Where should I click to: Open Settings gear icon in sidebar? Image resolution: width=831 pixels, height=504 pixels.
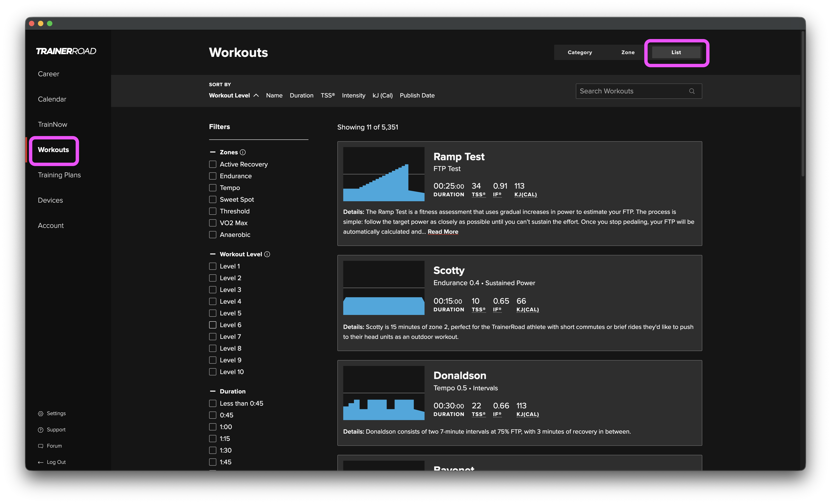(x=41, y=413)
